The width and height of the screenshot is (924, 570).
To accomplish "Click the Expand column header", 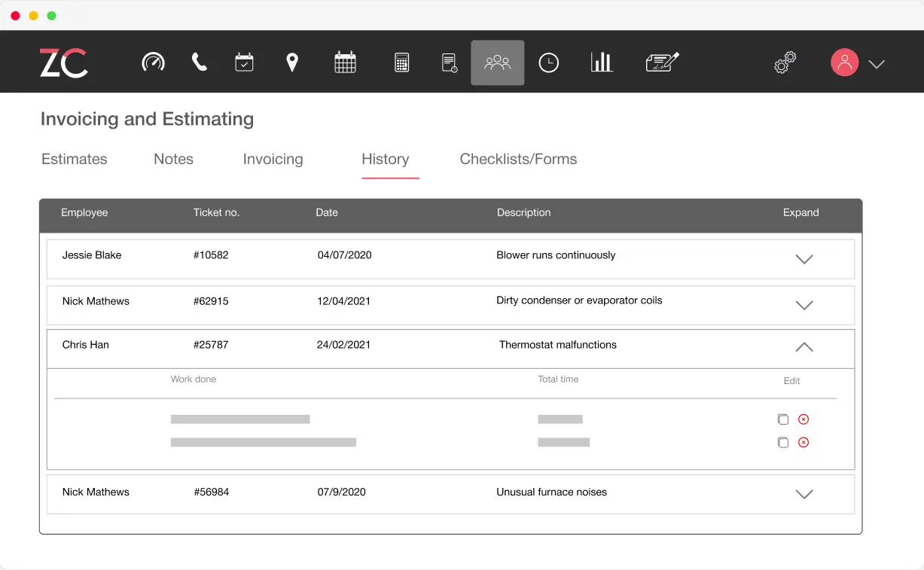I will click(x=800, y=213).
